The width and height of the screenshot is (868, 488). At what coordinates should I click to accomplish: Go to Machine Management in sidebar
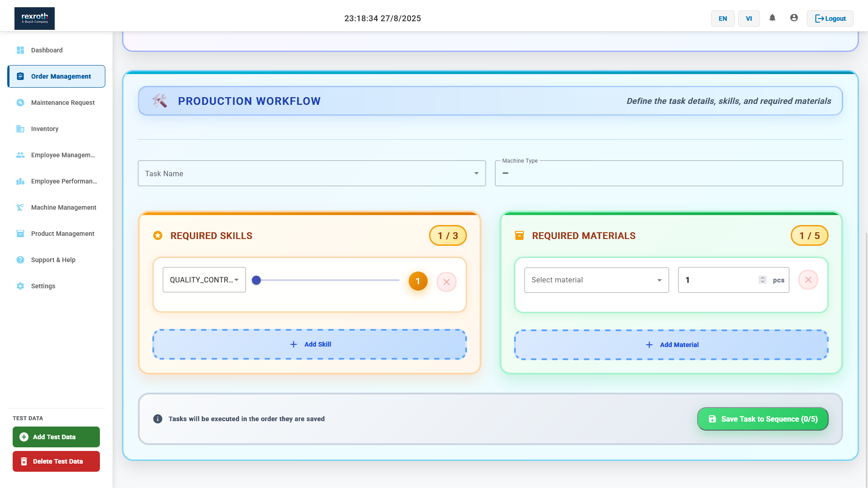click(x=63, y=207)
